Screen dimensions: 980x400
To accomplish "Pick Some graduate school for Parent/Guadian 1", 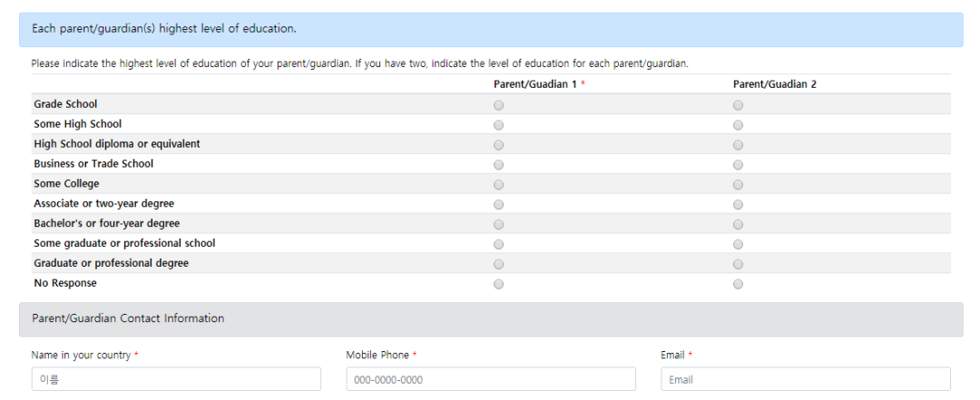I will [x=498, y=245].
